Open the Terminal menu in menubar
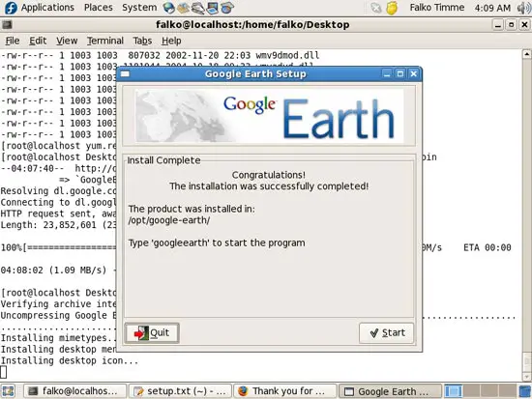Viewport: 532px width, 399px height. 105,41
